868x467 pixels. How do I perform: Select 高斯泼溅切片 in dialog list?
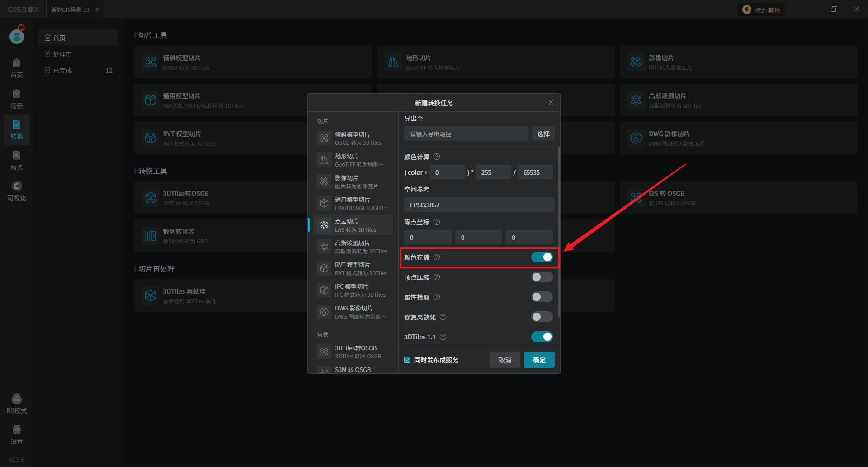pos(353,247)
